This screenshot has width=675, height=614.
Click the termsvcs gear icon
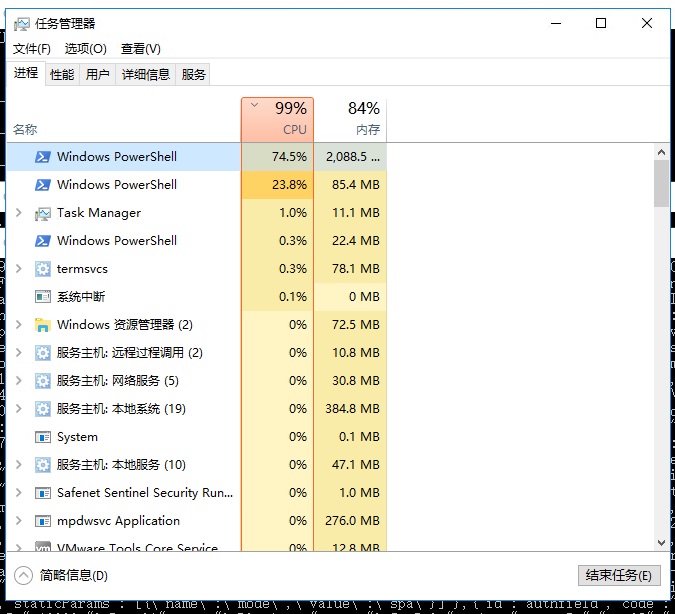click(42, 269)
